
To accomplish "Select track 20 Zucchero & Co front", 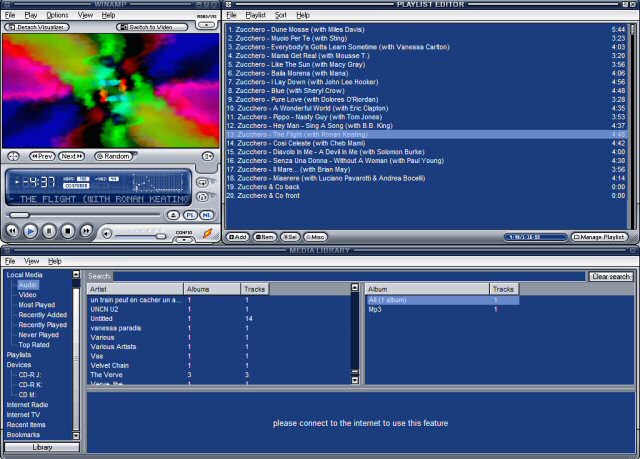I will coord(426,195).
